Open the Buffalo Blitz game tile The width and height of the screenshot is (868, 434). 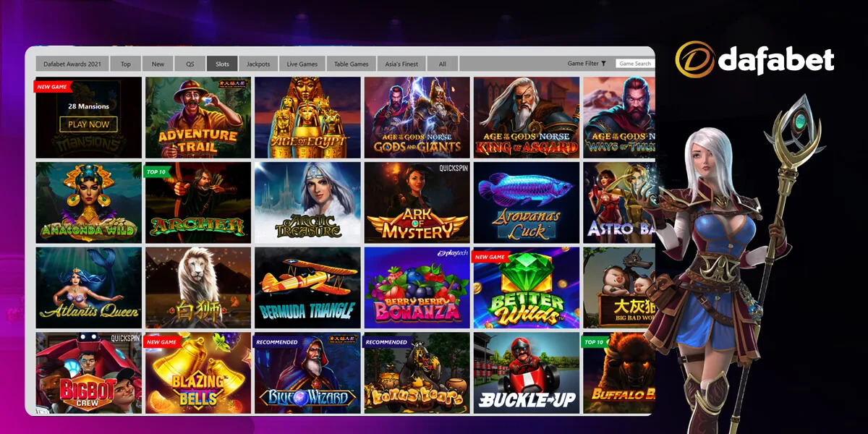(x=619, y=373)
